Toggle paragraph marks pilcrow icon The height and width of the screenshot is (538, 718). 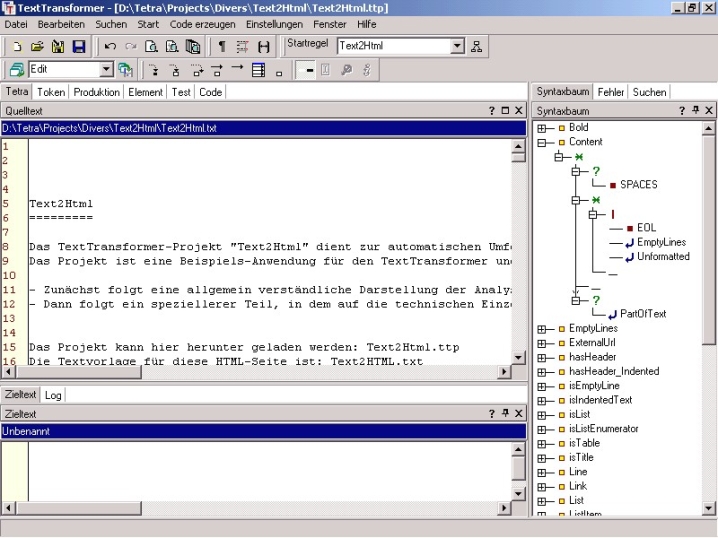coord(222,46)
